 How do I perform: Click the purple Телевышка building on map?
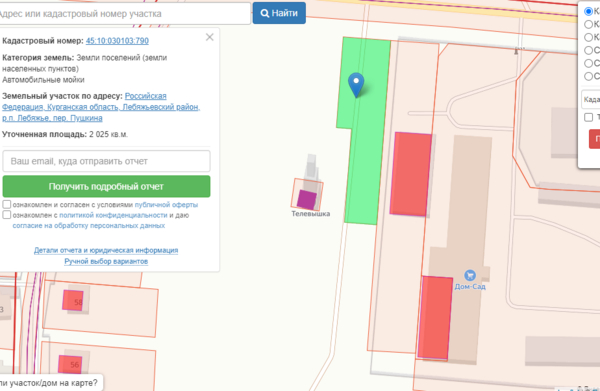(x=307, y=200)
